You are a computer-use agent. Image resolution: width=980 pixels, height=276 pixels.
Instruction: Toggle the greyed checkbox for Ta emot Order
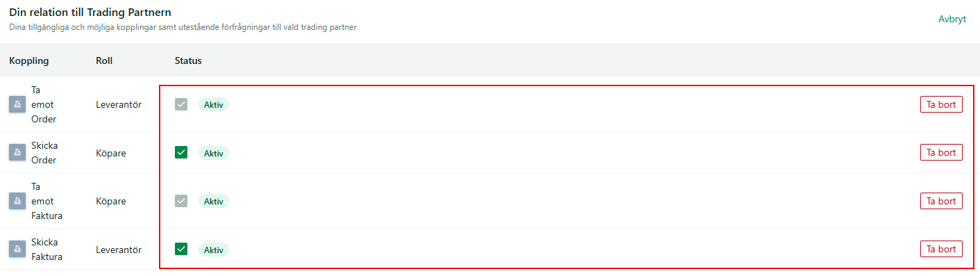point(181,104)
